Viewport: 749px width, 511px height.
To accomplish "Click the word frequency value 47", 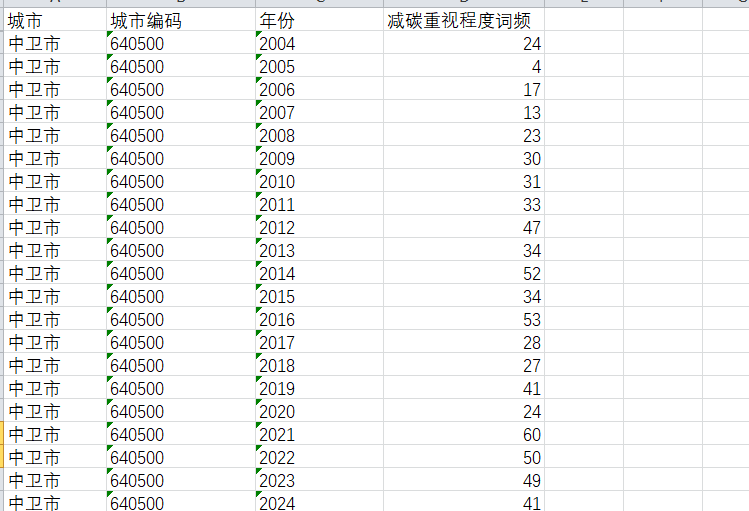I will 464,228.
